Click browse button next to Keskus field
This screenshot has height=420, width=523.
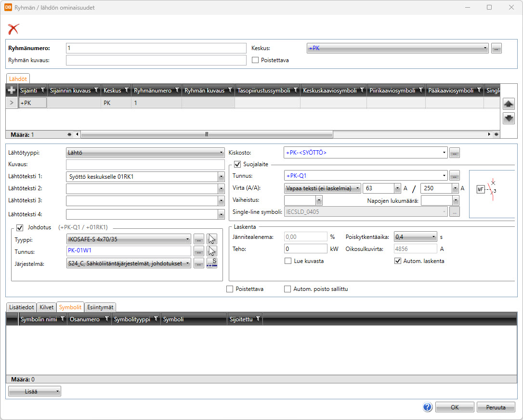tap(497, 48)
